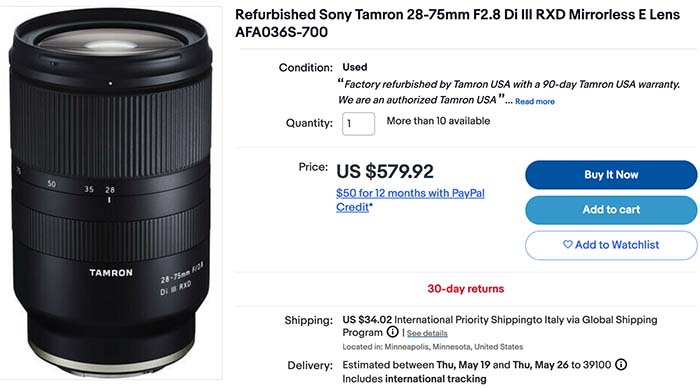
Task: Click the US $579.92 price
Action: click(x=385, y=171)
